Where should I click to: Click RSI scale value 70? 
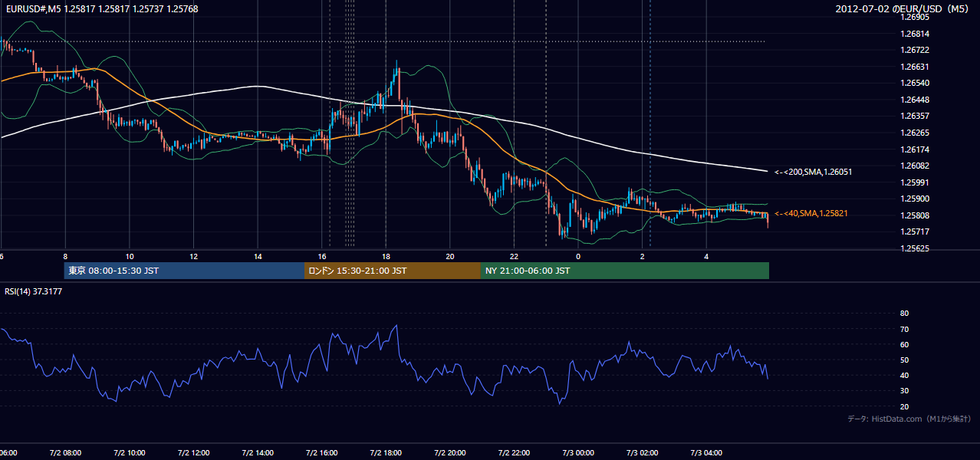[x=905, y=329]
